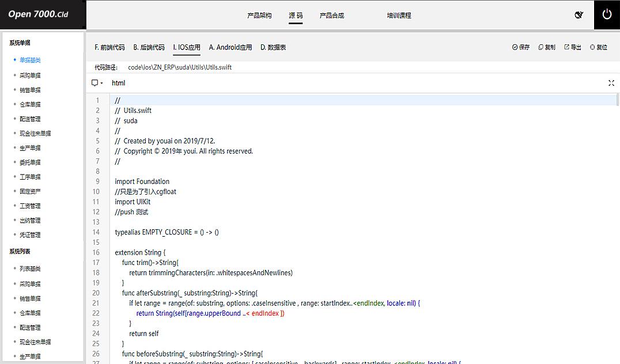Click the whale-shaped icon beside the power button

579,15
